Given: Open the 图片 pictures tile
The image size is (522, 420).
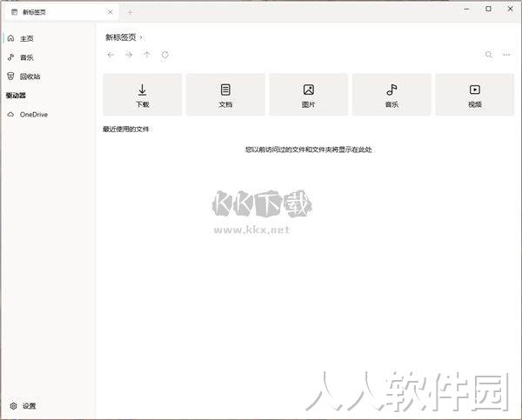Looking at the screenshot, I should [x=309, y=95].
